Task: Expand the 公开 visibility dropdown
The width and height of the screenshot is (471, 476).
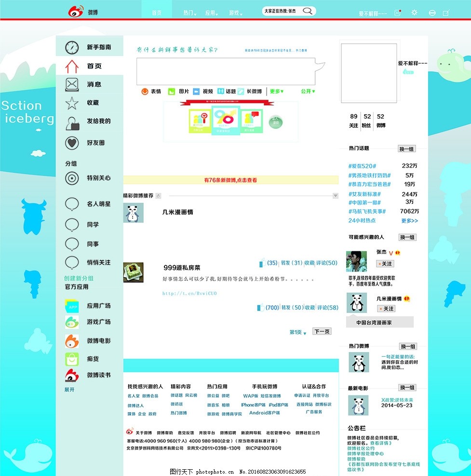Action: coord(308,91)
